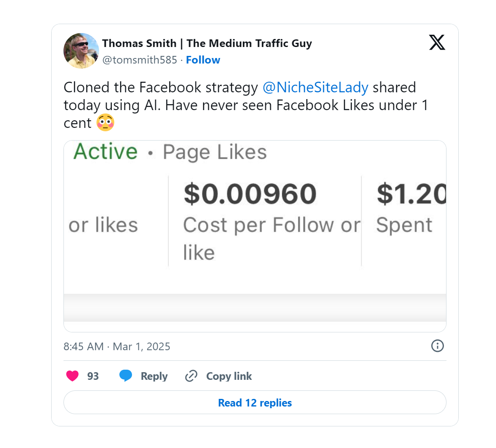Viewport: 496px width, 448px height.
Task: Click the flushed face emoji
Action: (105, 123)
